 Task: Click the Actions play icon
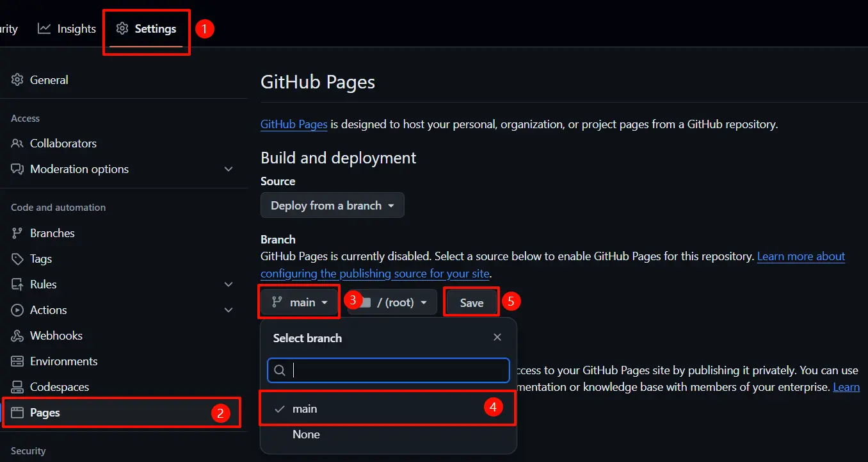[x=17, y=310]
